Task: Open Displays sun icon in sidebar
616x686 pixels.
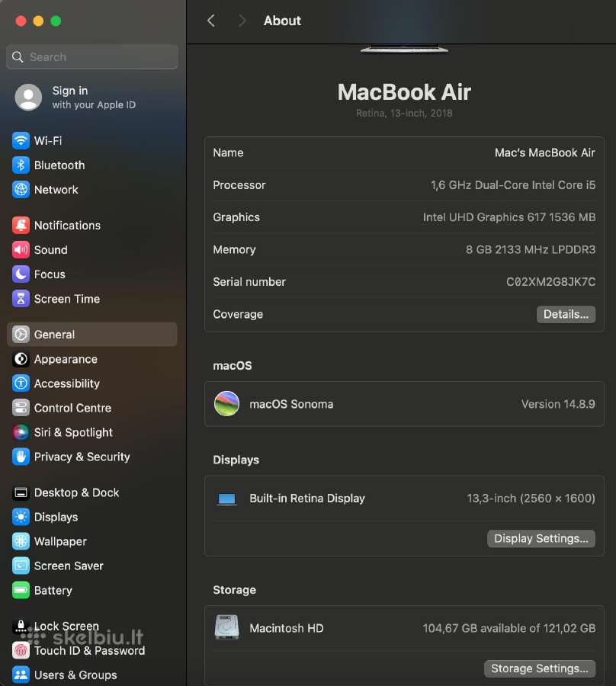Action: [21, 517]
